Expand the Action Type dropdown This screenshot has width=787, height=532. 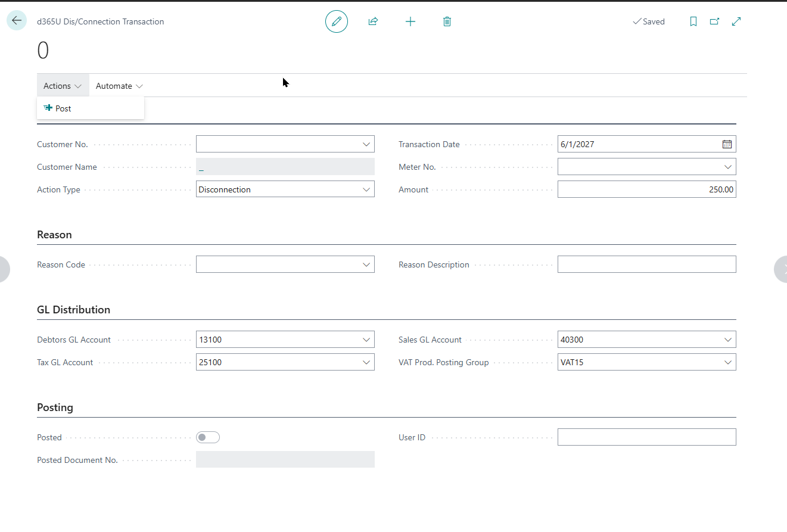point(366,189)
